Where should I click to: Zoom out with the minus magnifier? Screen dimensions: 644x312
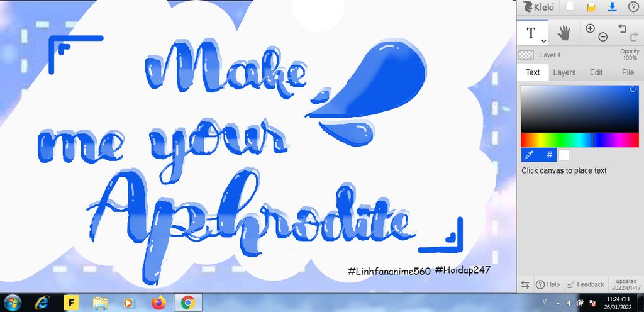pos(602,37)
